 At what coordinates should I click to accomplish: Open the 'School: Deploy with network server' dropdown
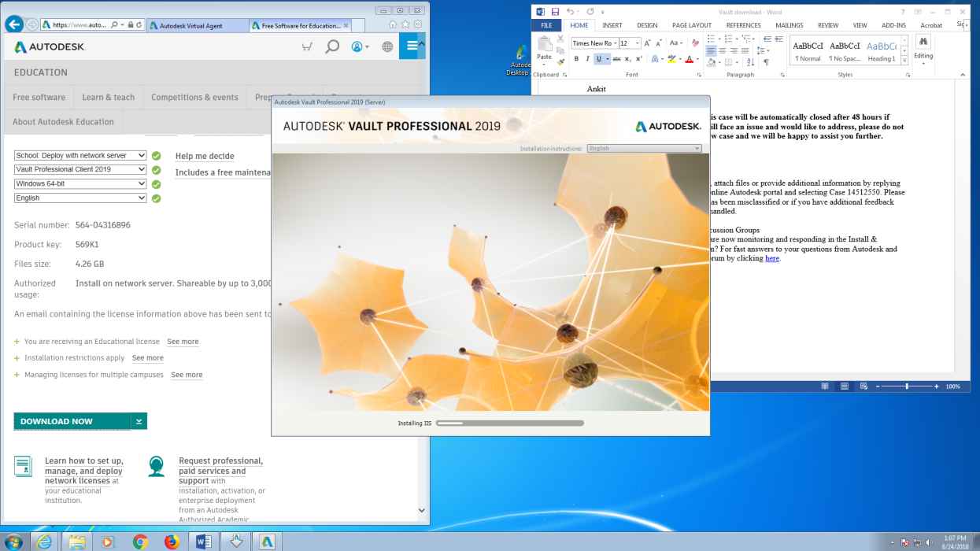click(80, 156)
